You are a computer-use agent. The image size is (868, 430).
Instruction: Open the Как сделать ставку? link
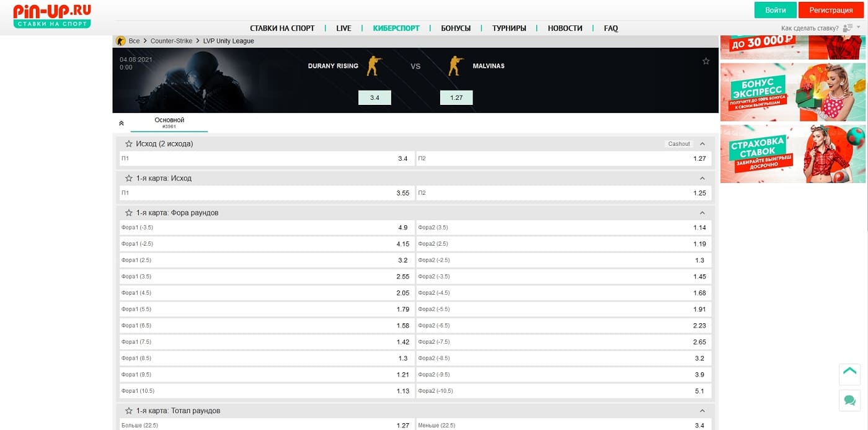(810, 29)
